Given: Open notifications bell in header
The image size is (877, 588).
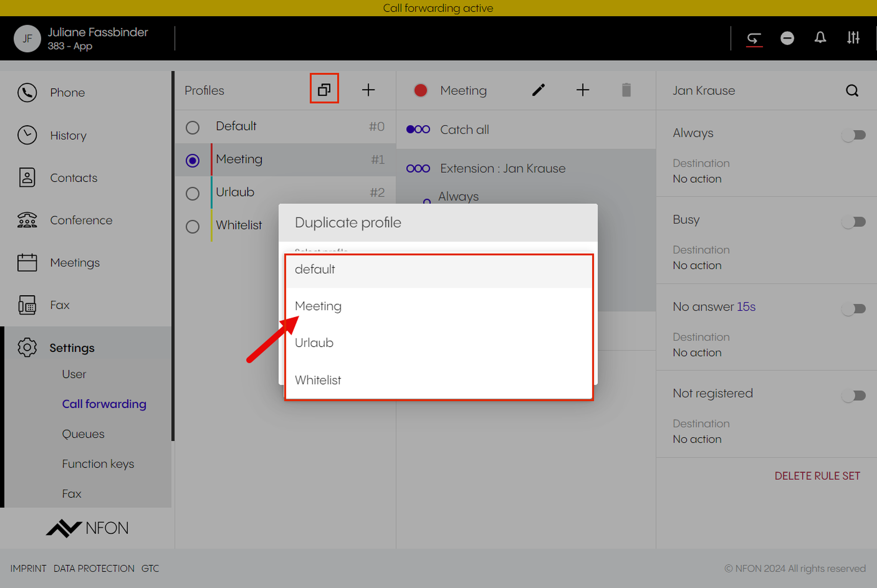Looking at the screenshot, I should click(x=820, y=38).
